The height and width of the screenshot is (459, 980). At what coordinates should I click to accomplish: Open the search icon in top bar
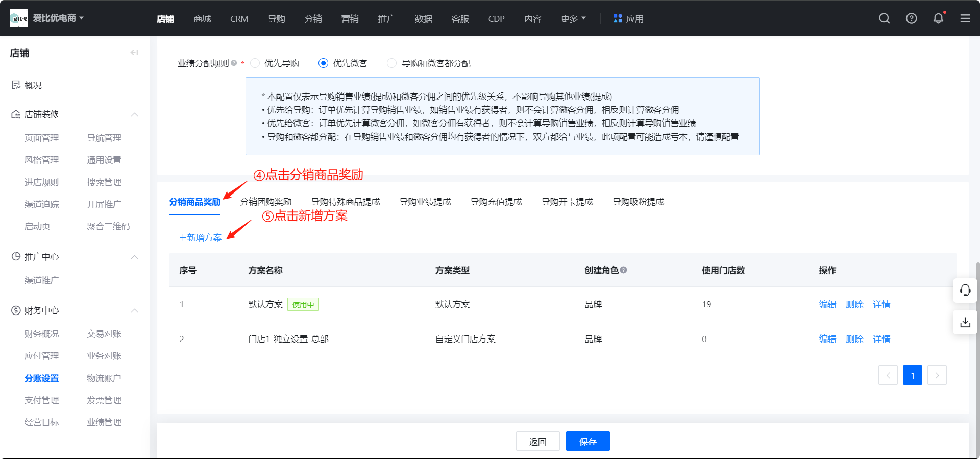pos(884,18)
